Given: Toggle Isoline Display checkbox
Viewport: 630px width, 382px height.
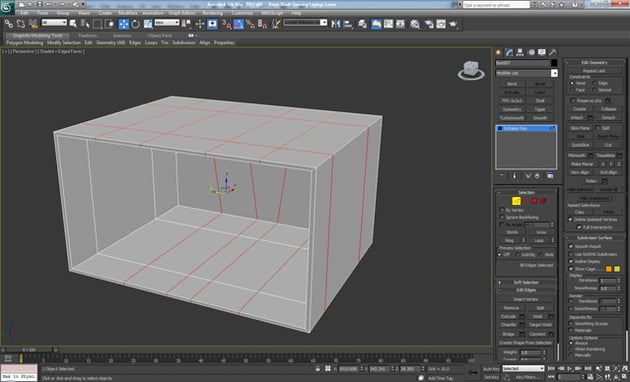Looking at the screenshot, I should [571, 261].
